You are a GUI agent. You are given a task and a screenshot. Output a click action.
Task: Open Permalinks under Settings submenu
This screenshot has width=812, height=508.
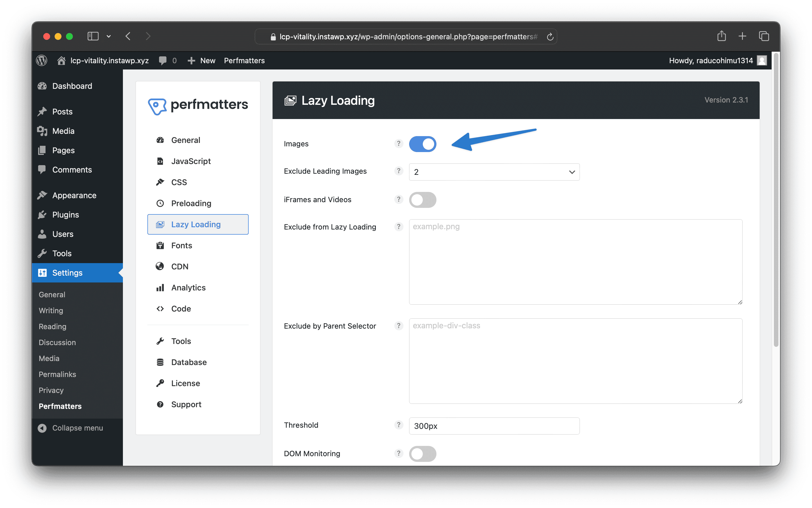(57, 374)
